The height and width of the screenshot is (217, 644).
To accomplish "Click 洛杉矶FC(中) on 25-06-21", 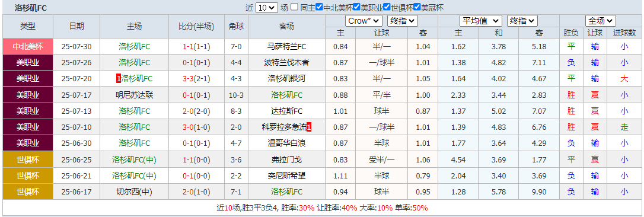I will [134, 175].
